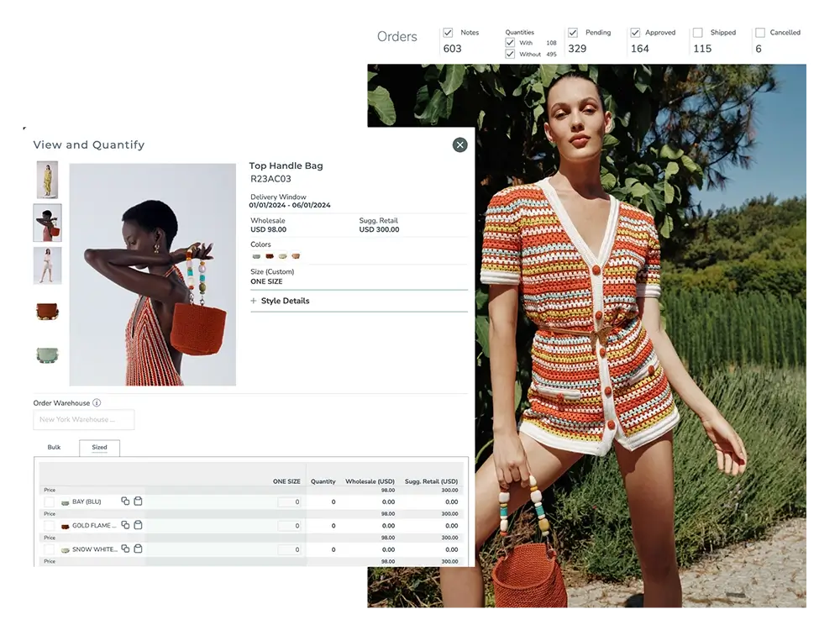Expand the Style Details section
840x630 pixels.
pos(280,301)
